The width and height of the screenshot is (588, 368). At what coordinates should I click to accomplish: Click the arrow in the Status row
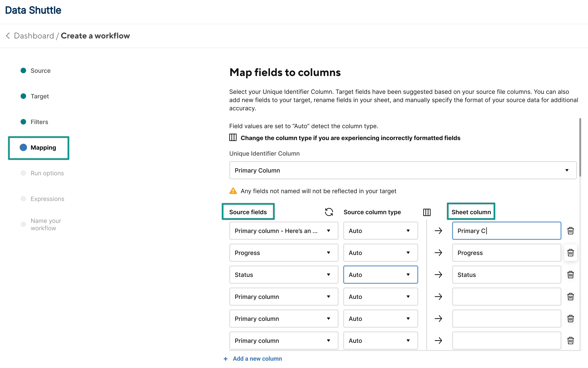click(x=438, y=274)
